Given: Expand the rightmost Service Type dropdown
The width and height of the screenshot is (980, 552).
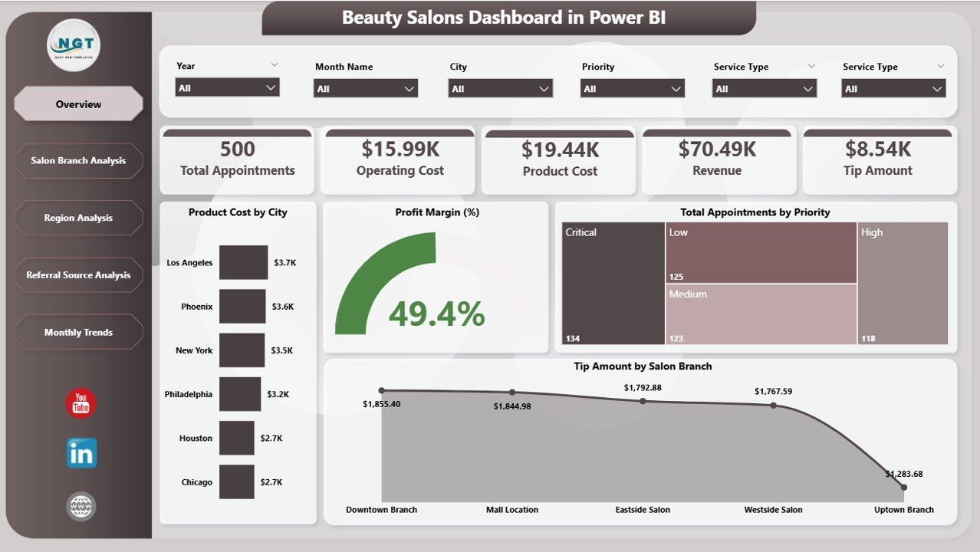Looking at the screenshot, I should click(893, 87).
